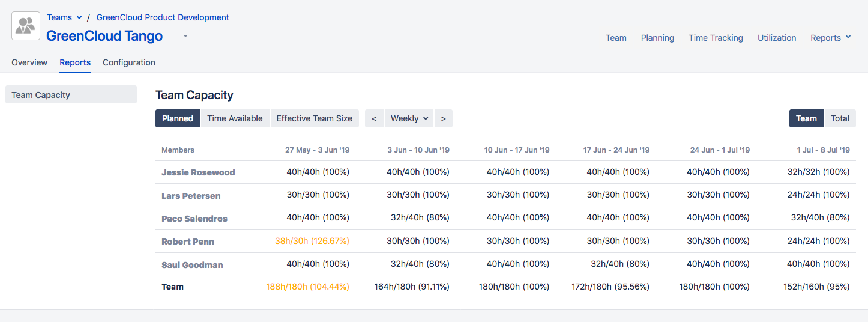
Task: Switch to Planned capacity view
Action: (178, 118)
